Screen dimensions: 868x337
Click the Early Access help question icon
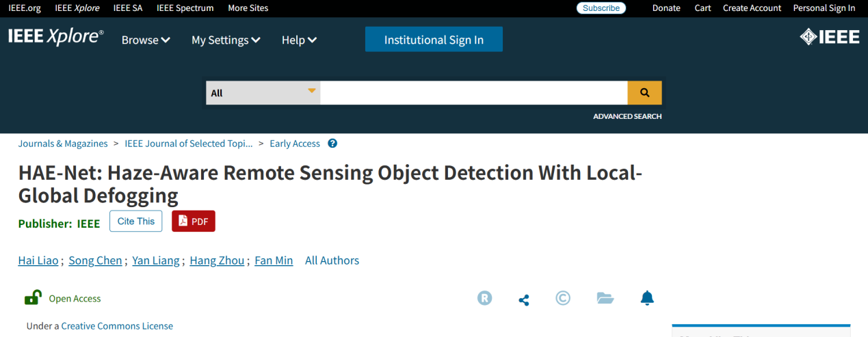point(332,144)
